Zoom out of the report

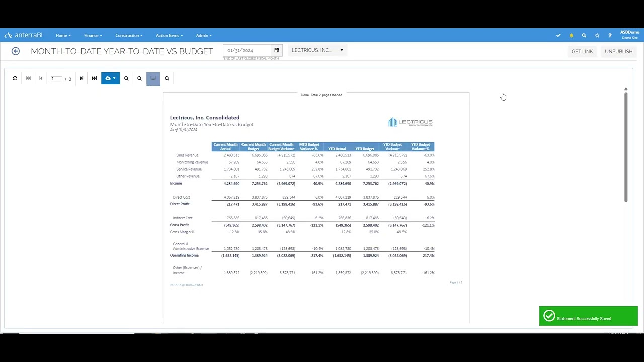(x=140, y=78)
